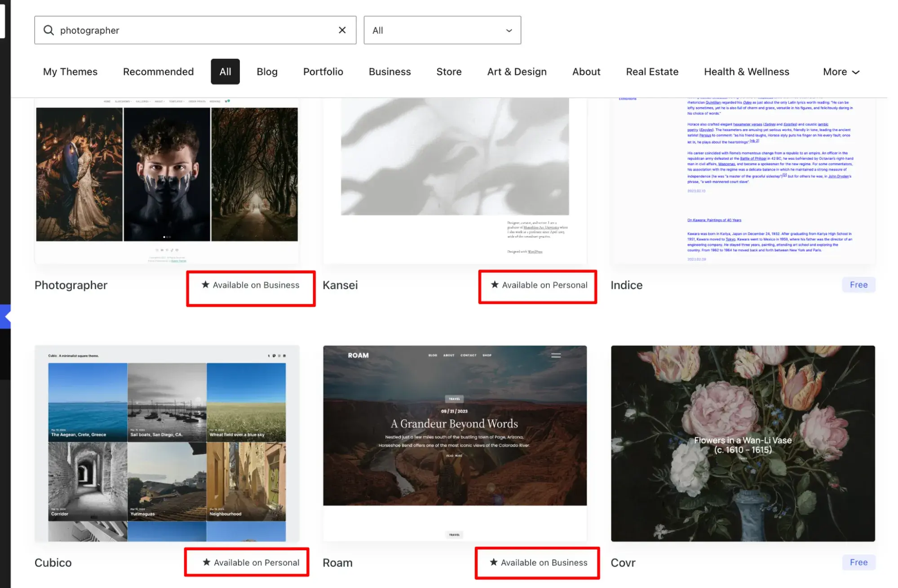Click the Free badge on Indice
898x588 pixels.
(x=858, y=285)
